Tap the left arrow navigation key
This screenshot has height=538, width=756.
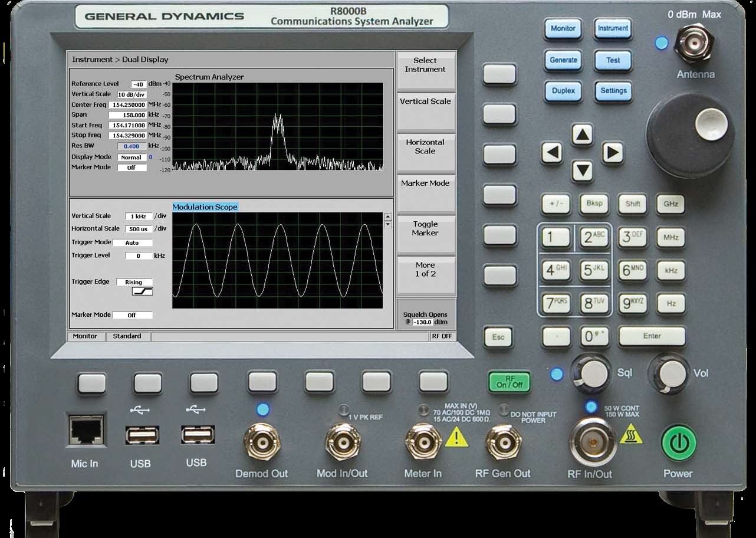pos(552,153)
